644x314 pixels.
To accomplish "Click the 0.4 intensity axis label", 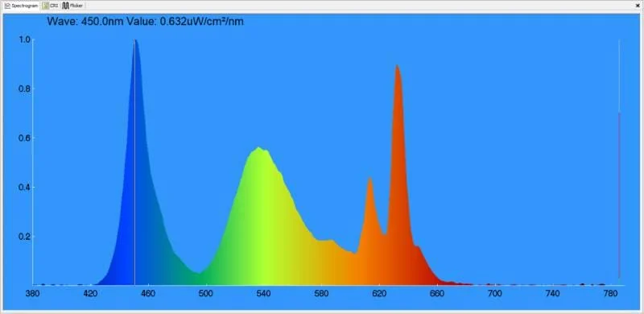I will tap(25, 188).
